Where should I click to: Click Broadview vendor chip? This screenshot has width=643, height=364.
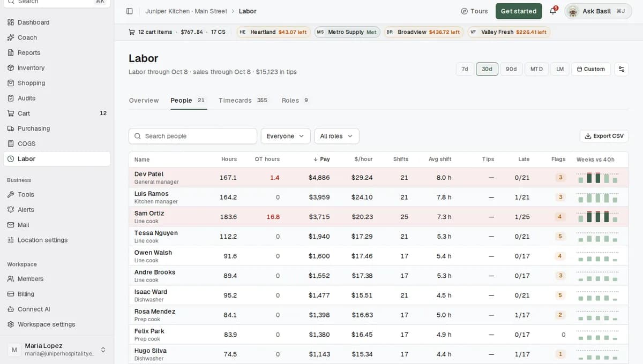point(423,32)
